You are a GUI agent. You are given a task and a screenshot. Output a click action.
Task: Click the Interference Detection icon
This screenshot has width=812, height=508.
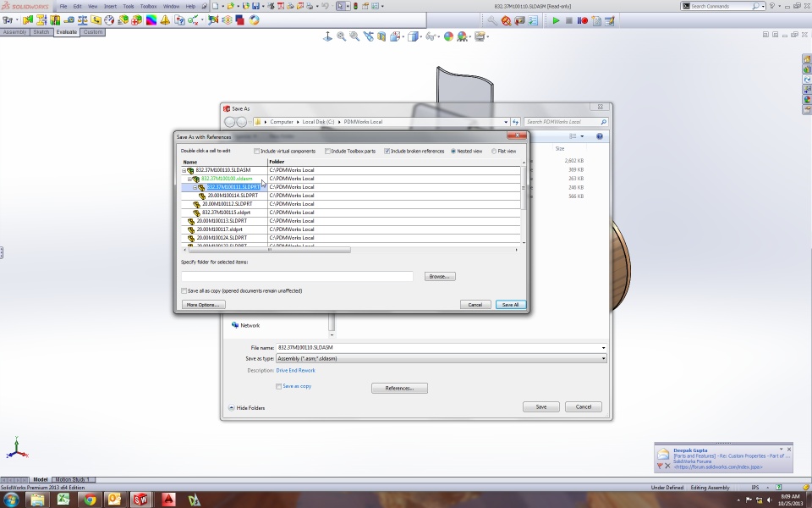[28, 20]
